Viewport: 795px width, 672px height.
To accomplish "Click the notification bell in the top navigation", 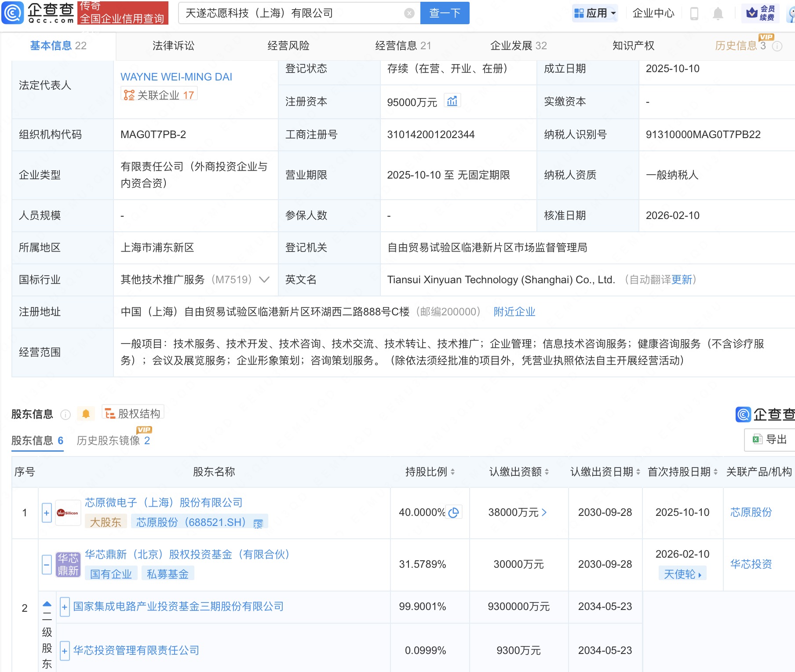I will click(718, 13).
